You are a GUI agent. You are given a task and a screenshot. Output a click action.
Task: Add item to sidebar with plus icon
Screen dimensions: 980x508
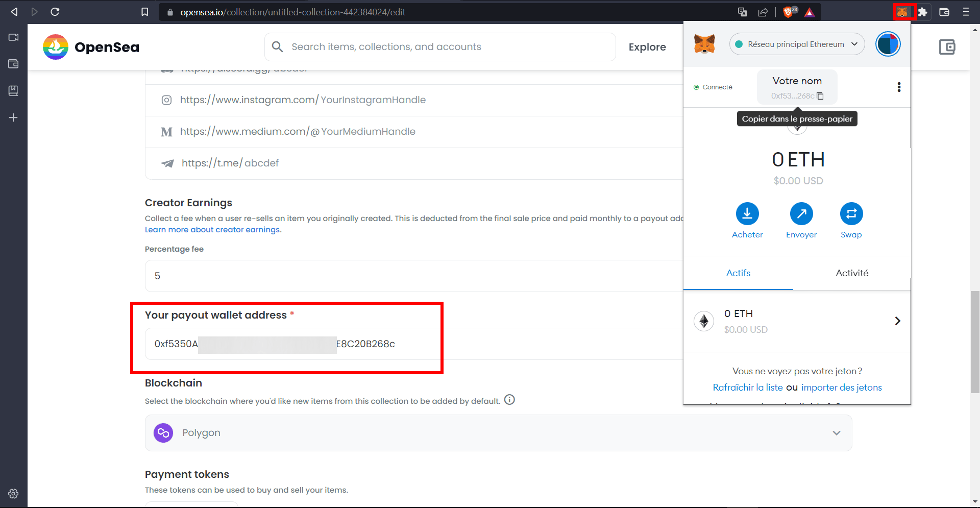[14, 117]
